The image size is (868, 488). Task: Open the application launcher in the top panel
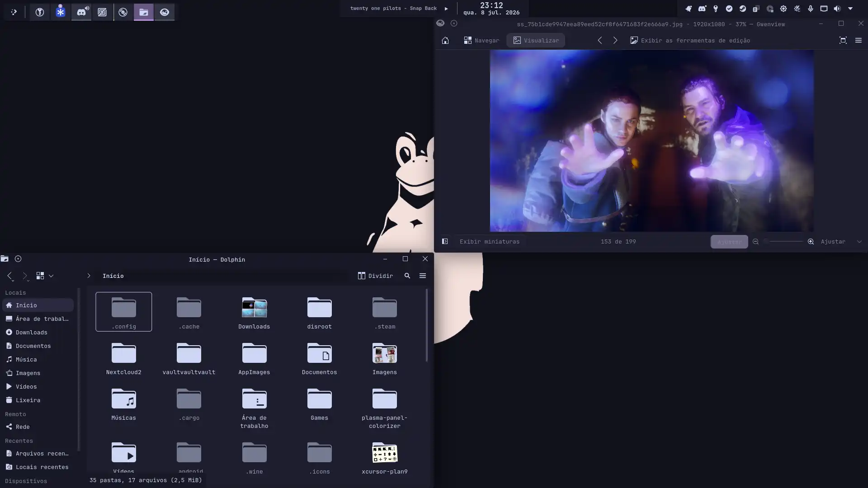[x=14, y=12]
